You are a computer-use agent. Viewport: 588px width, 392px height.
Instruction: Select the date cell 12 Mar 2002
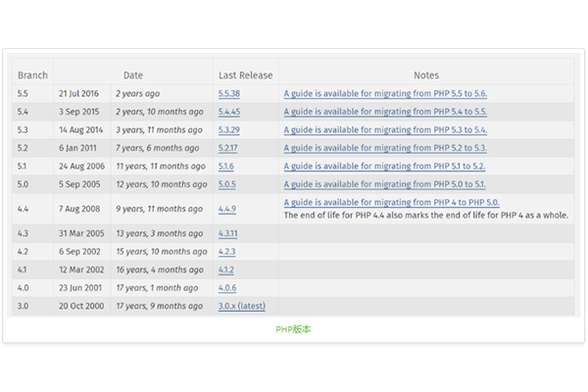(x=81, y=269)
